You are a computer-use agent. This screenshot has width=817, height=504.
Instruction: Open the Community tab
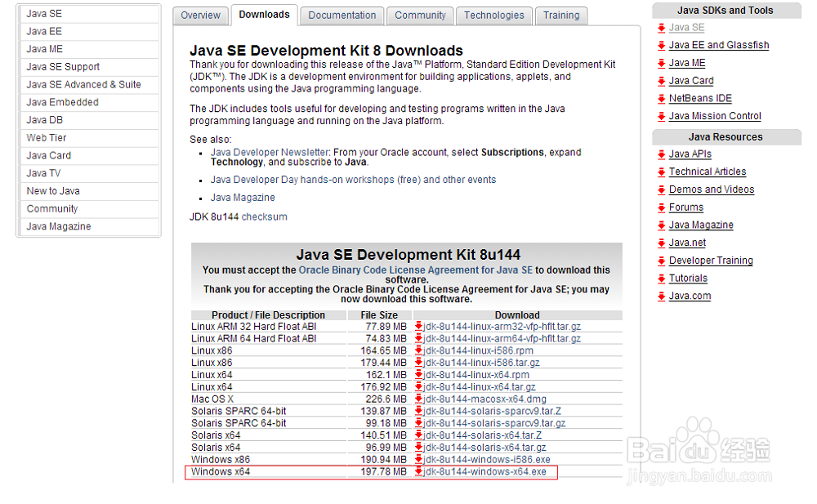420,16
